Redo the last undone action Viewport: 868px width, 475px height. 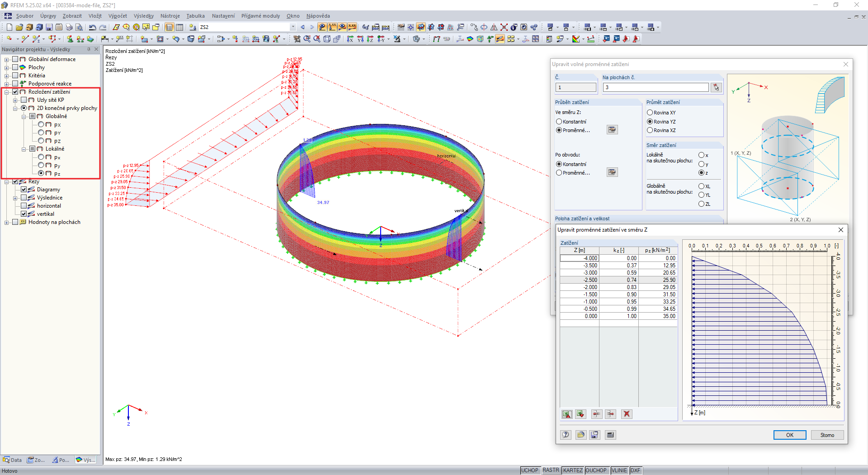103,27
